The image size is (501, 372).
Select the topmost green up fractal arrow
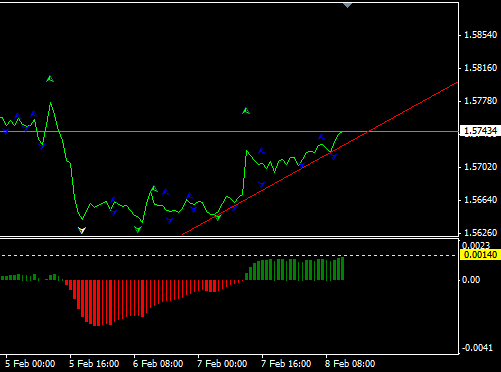click(50, 79)
